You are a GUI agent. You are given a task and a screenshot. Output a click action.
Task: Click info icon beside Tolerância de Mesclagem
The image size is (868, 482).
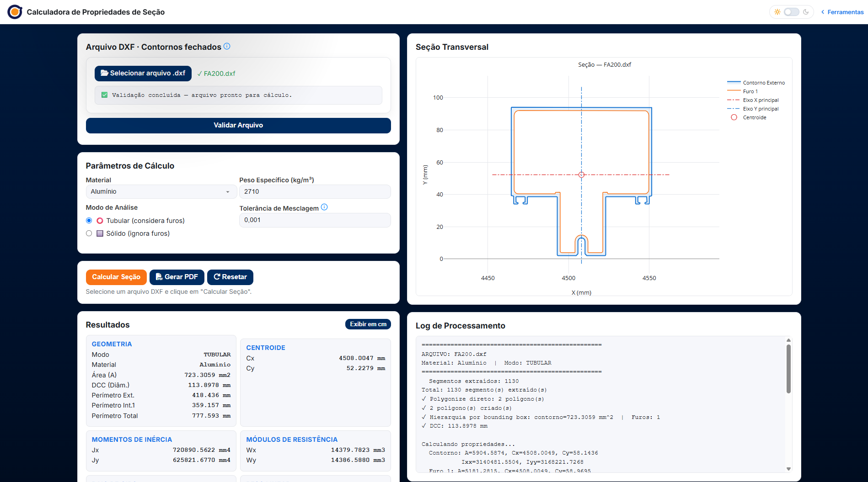(x=324, y=207)
